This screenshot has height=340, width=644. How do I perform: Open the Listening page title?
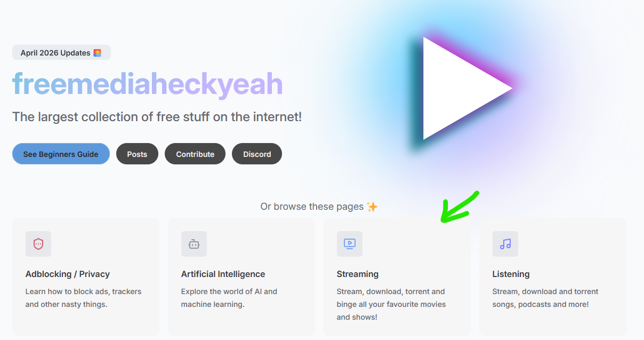pos(511,274)
